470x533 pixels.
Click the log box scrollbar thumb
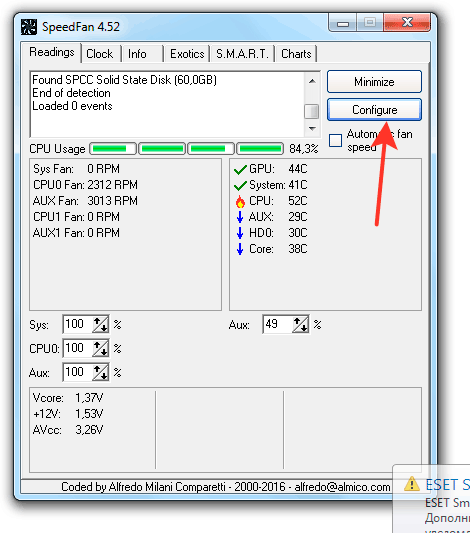312,111
